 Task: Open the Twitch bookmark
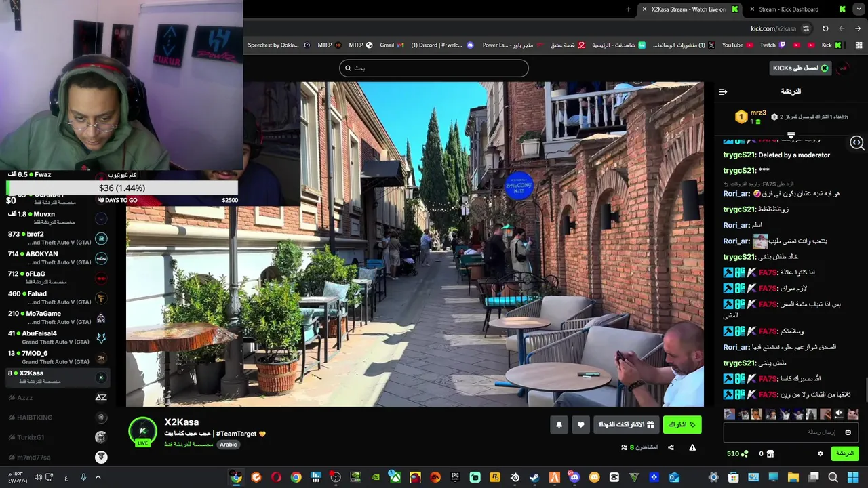coord(772,45)
